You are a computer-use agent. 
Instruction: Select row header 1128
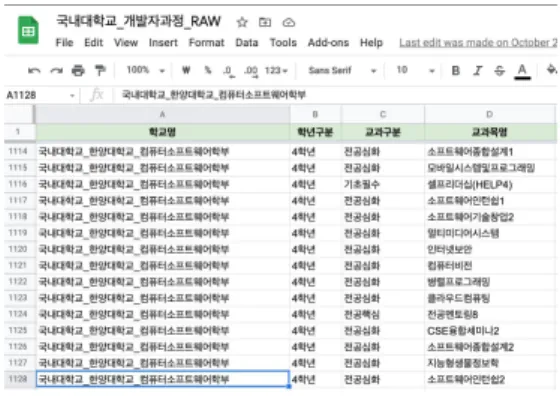(18, 379)
